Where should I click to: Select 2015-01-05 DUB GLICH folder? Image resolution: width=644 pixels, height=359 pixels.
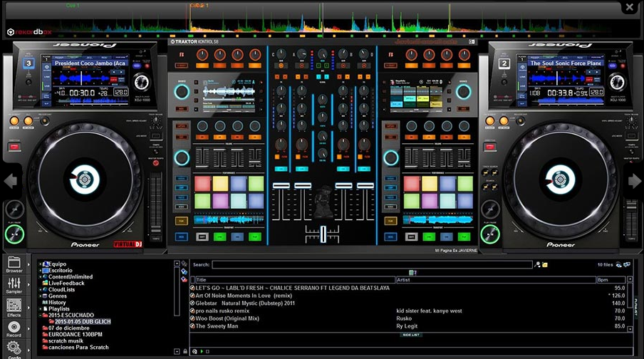83,322
